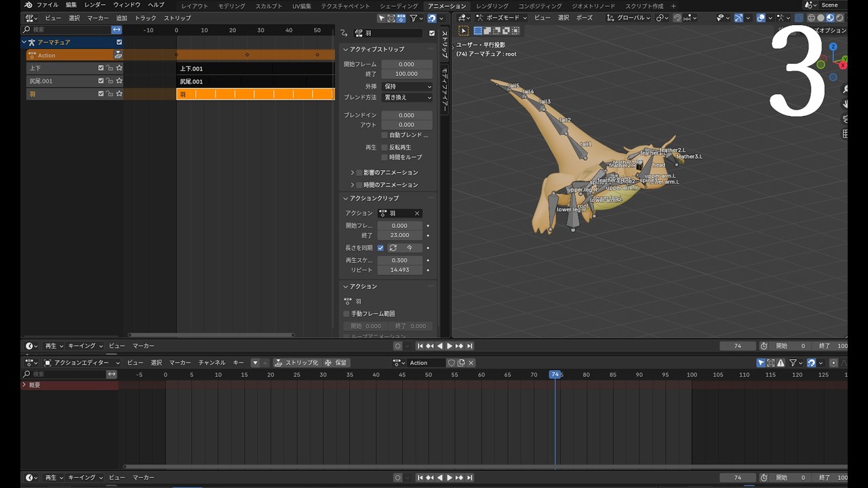Viewport: 868px width, 488px height.
Task: Toggle the viewport snapping magnet icon
Action: pos(676,18)
